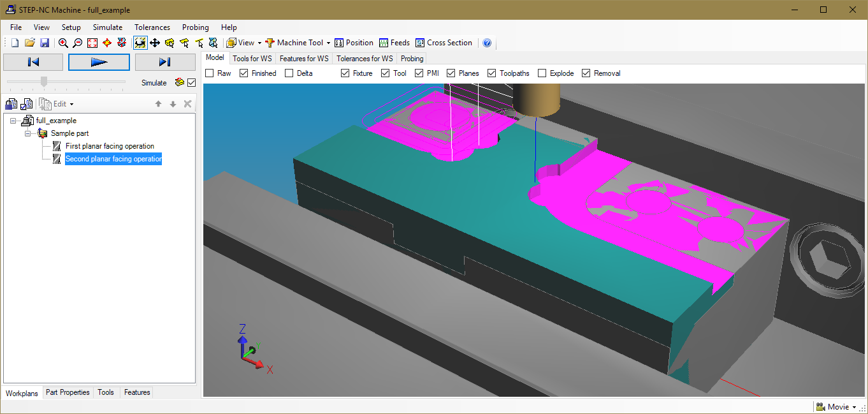The height and width of the screenshot is (414, 868).
Task: Click the red and blue swirl toolbar icon
Action: (x=122, y=43)
